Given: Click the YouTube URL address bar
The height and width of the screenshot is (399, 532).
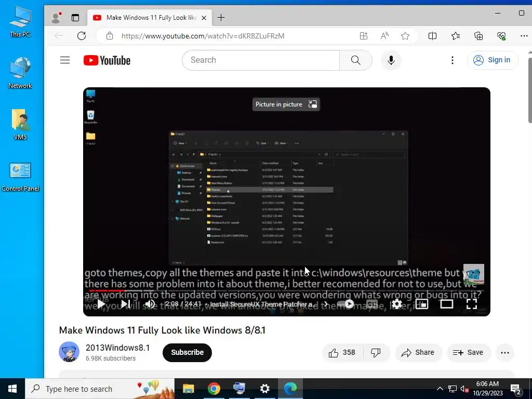Looking at the screenshot, I should [203, 36].
